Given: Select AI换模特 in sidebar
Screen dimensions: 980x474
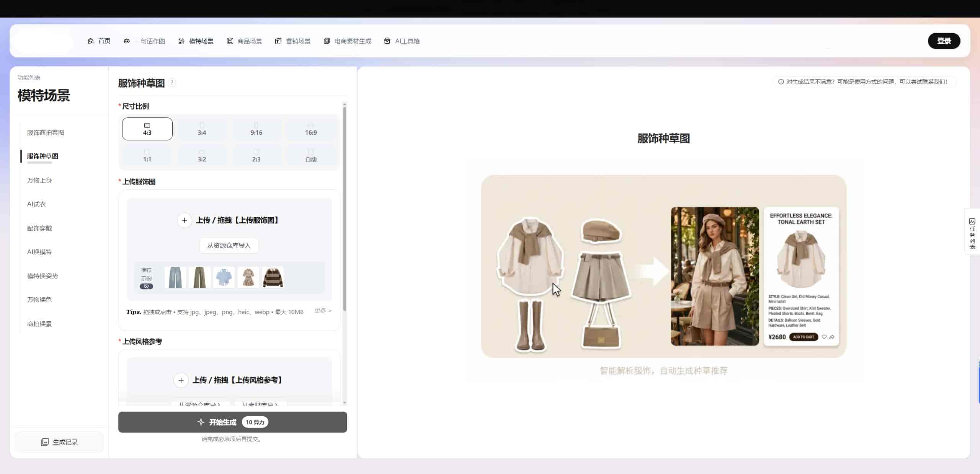Looking at the screenshot, I should coord(39,252).
